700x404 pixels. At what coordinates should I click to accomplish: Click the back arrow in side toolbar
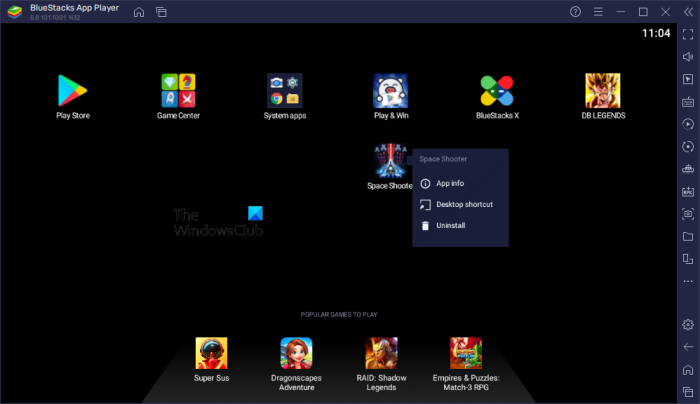(x=688, y=347)
